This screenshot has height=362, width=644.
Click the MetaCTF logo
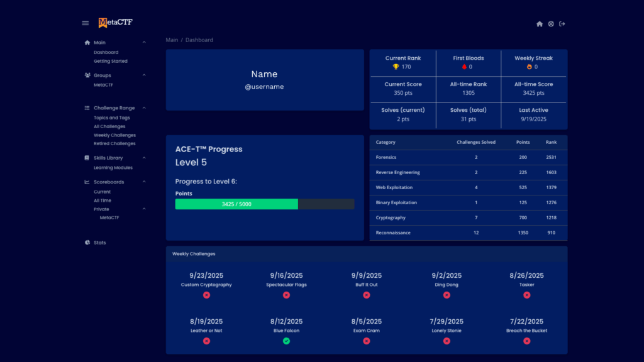(x=116, y=23)
